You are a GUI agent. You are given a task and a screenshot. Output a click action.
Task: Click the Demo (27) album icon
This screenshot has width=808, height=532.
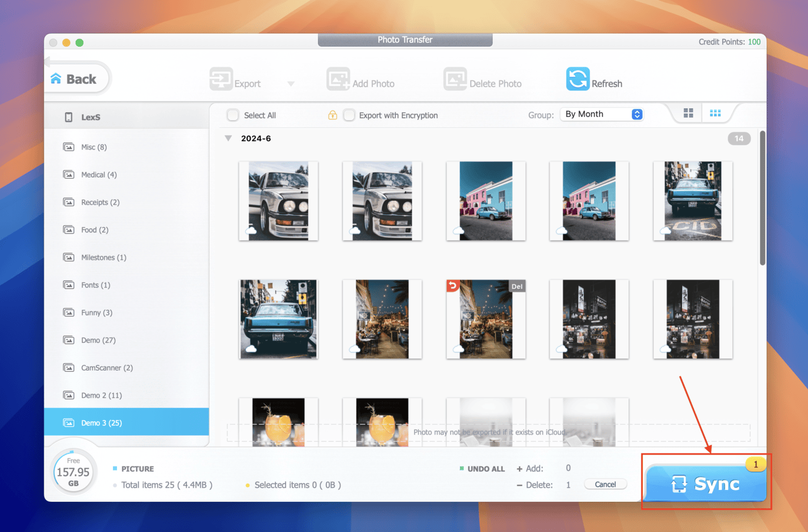coord(69,340)
